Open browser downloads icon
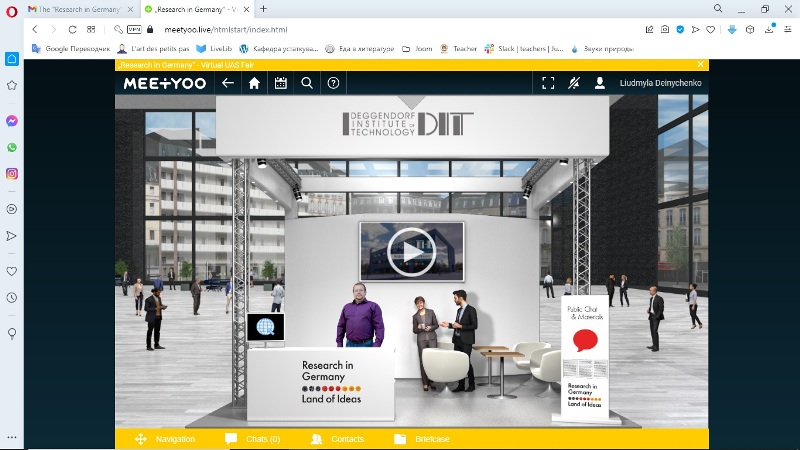 [x=769, y=29]
